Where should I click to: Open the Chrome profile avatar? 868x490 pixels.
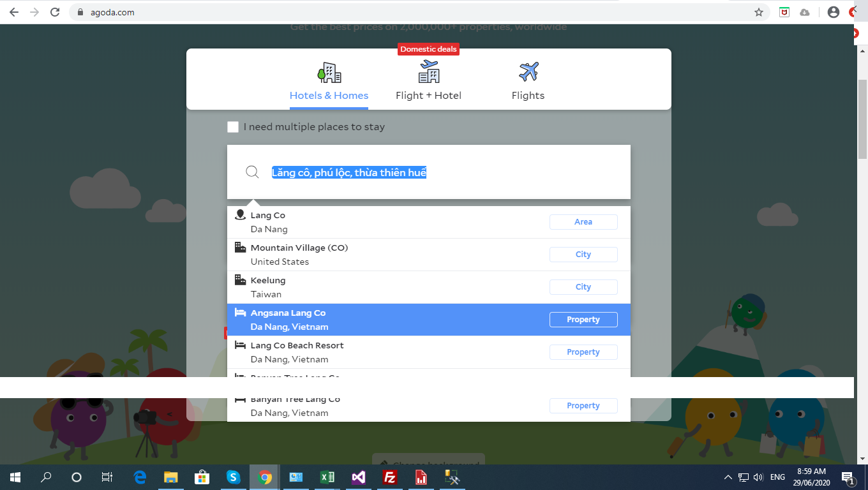pos(833,12)
